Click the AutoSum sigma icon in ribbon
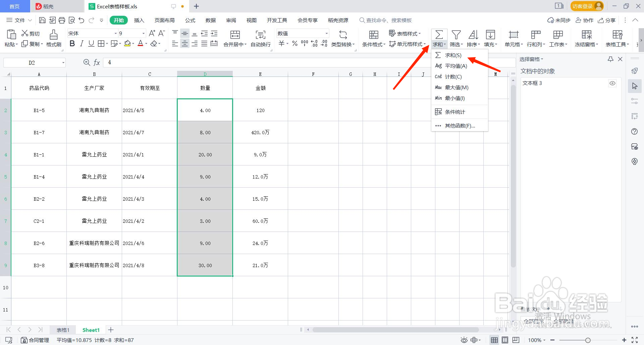The image size is (644, 345). point(439,35)
